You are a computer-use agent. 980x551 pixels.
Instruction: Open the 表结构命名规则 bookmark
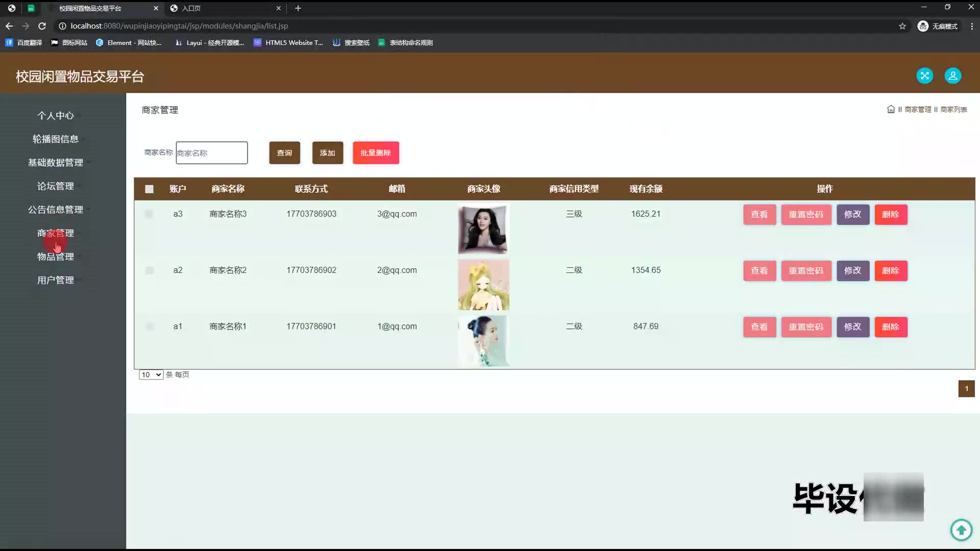[406, 43]
